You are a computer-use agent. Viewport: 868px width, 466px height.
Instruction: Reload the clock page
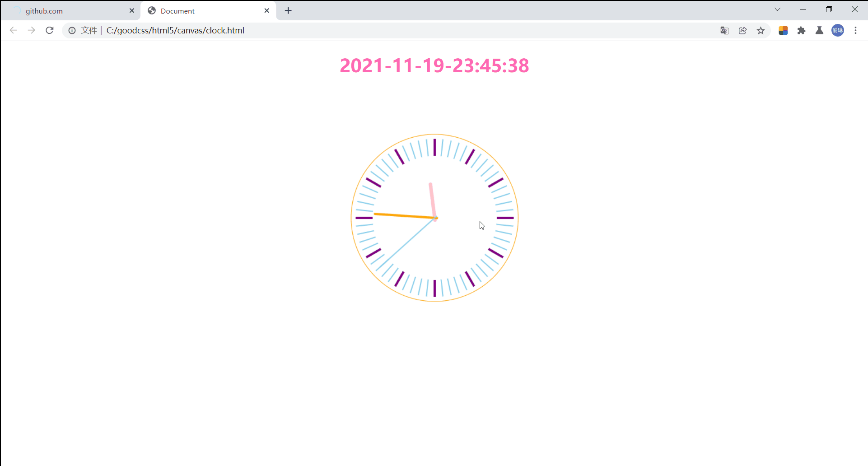coord(50,30)
